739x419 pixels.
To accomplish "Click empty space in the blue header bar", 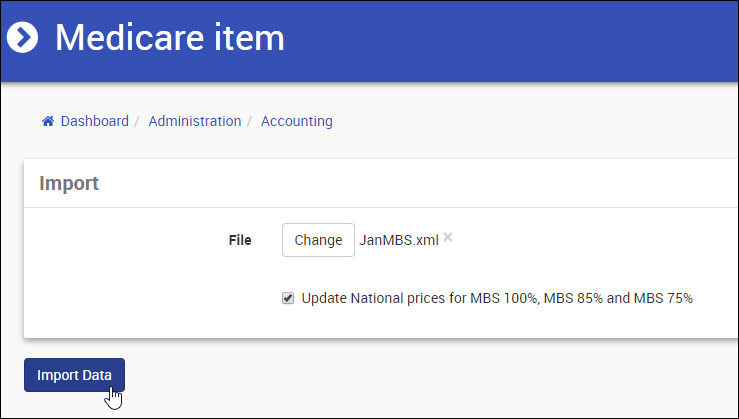I will [520, 40].
